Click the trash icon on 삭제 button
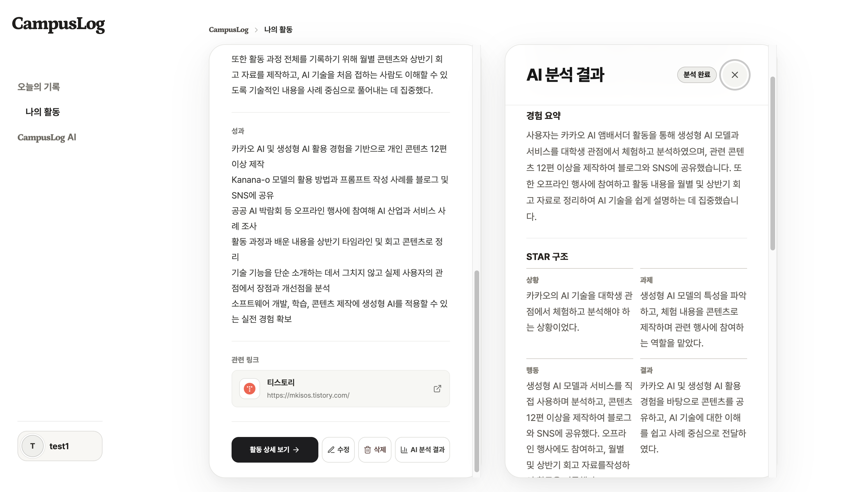 (367, 450)
